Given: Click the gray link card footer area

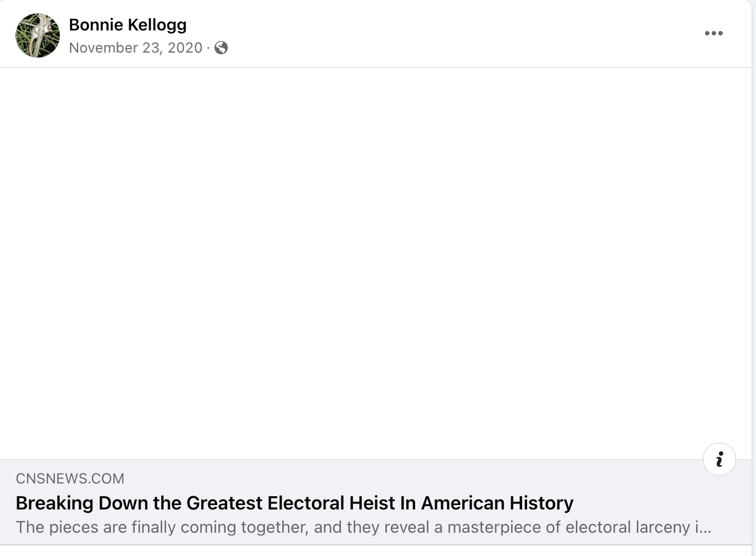Looking at the screenshot, I should point(376,502).
